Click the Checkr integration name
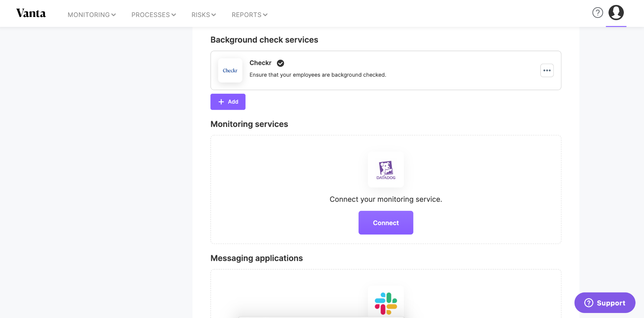Viewport: 644px width, 318px height. pyautogui.click(x=260, y=63)
